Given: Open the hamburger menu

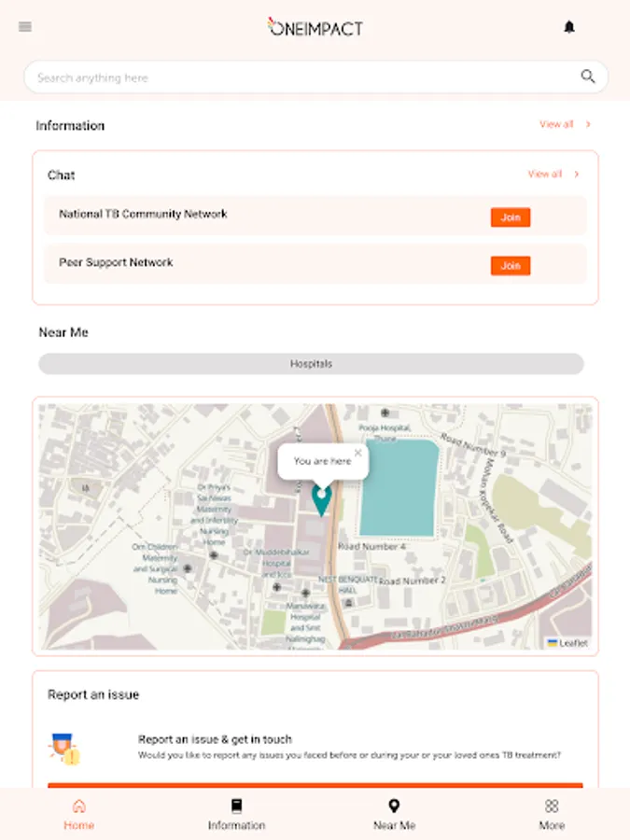Looking at the screenshot, I should pyautogui.click(x=25, y=27).
